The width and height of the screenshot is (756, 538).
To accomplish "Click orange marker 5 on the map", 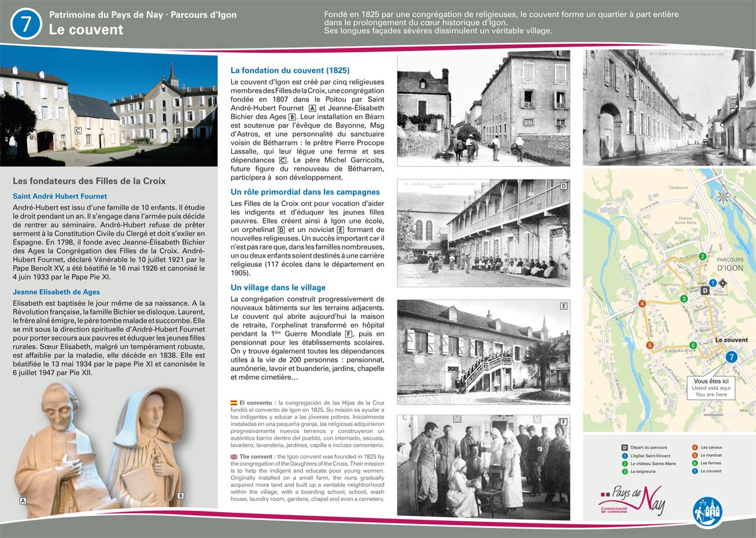I will pos(649,345).
